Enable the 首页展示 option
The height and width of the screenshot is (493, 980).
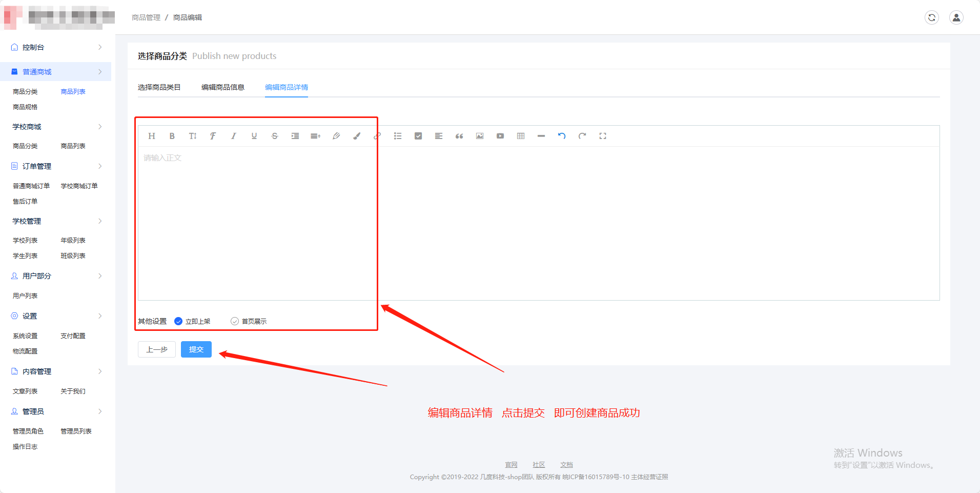click(x=235, y=321)
